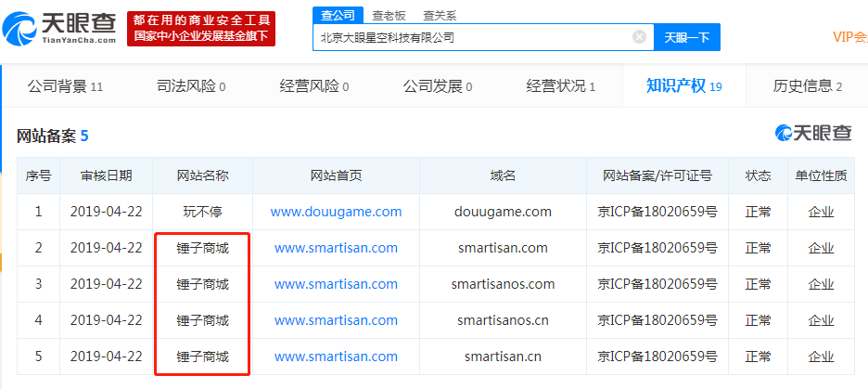Open the VIP会员 link
The width and height of the screenshot is (868, 389).
pos(850,37)
